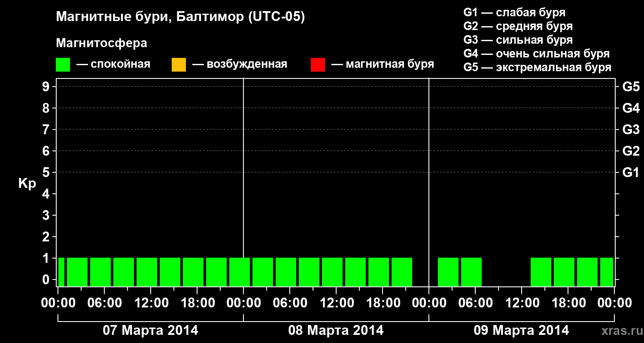Click the red 'магнитная буря' legend swatch
Image resolution: width=644 pixels, height=343 pixels.
point(318,65)
